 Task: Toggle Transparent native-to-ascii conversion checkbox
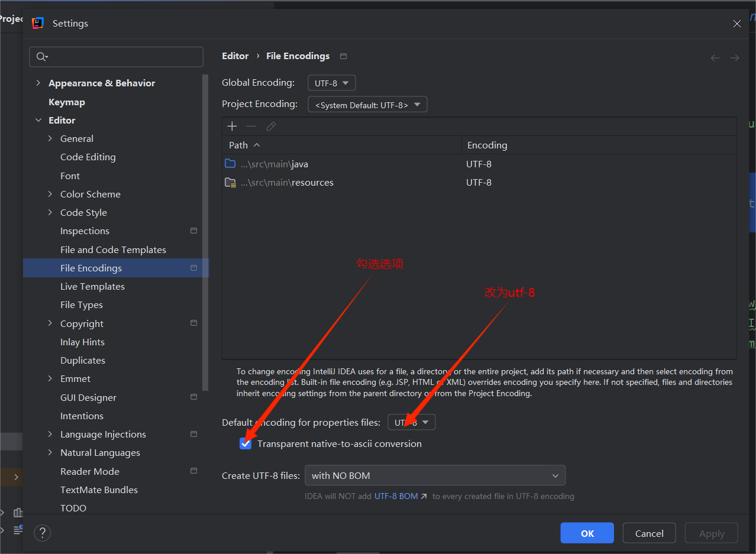click(245, 443)
